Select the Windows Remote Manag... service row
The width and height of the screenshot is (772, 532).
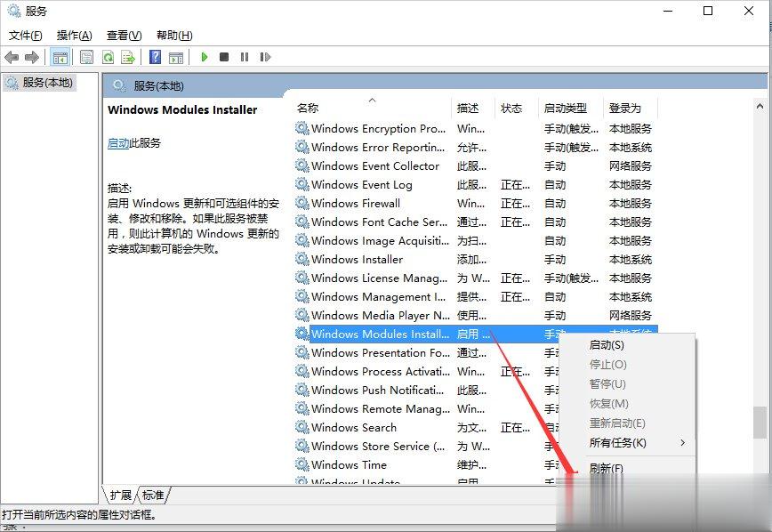point(426,409)
